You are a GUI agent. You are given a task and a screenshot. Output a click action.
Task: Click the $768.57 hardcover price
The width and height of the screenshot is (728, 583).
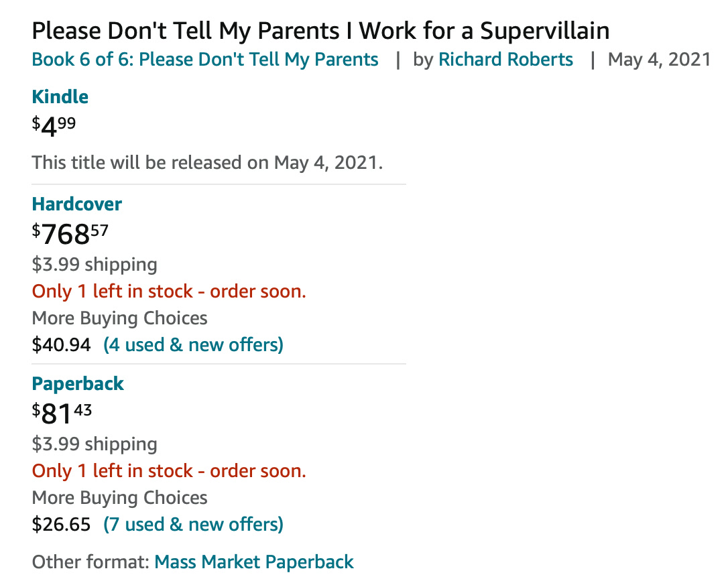pyautogui.click(x=70, y=233)
